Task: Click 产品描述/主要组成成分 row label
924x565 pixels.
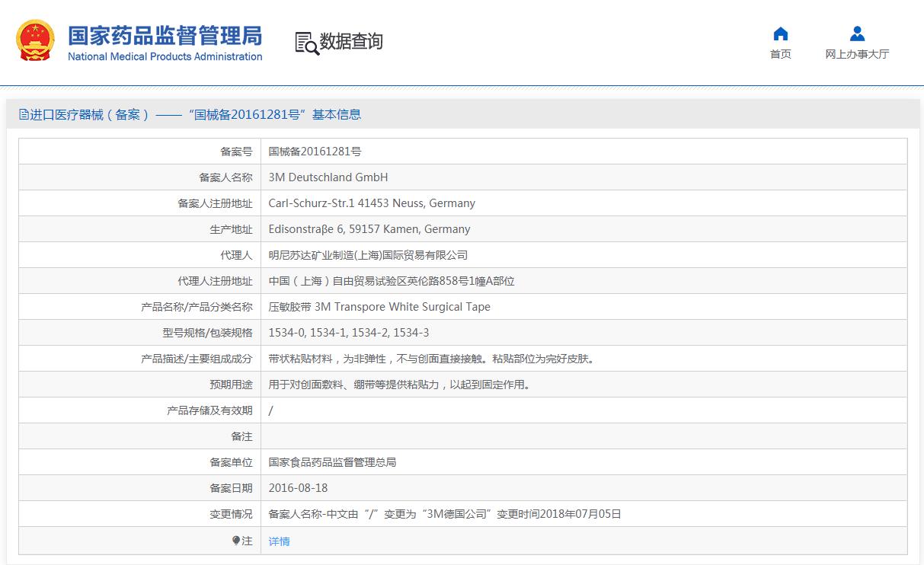Action: pyautogui.click(x=197, y=359)
